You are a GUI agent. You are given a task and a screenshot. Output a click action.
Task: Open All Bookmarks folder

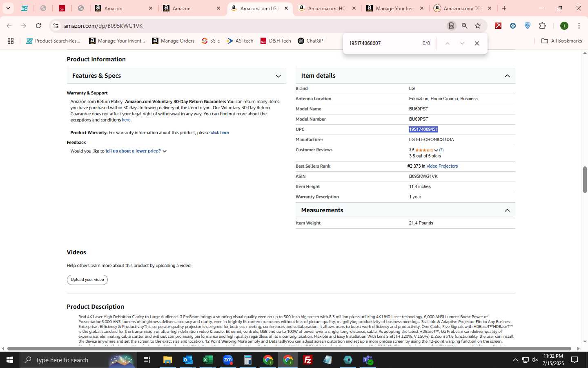pos(561,41)
